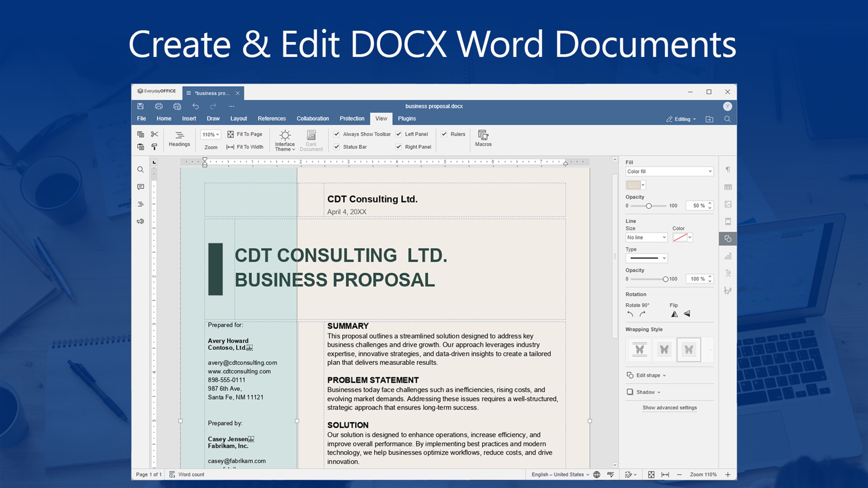Screen dimensions: 868x488
Task: Open the Comments panel in left sidebar
Action: click(140, 187)
